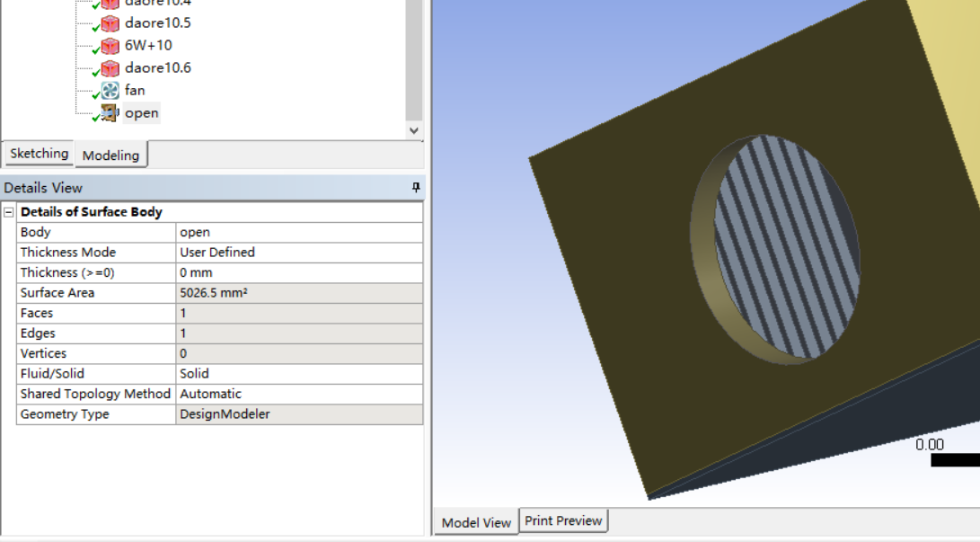Click the red body icon beside daore10.6
980x542 pixels.
click(x=110, y=68)
